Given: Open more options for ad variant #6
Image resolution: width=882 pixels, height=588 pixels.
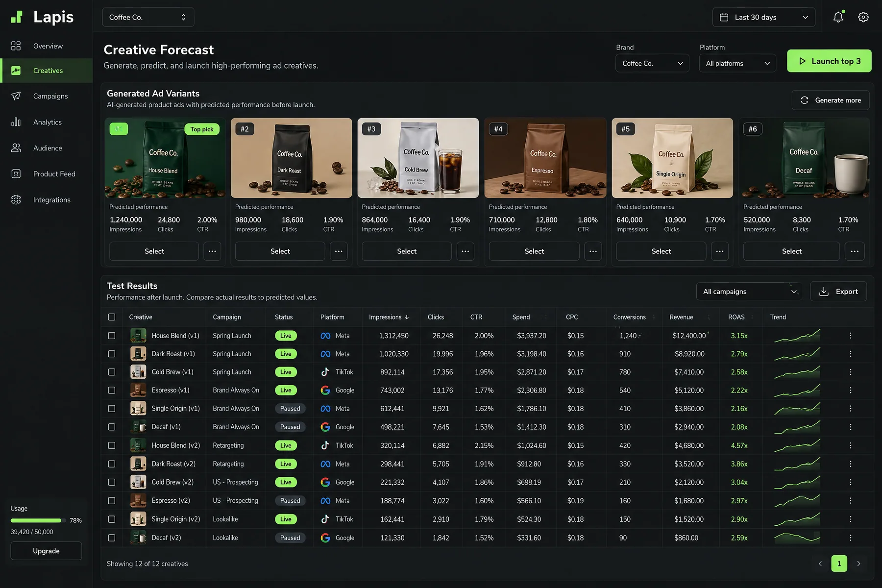Looking at the screenshot, I should click(x=855, y=251).
